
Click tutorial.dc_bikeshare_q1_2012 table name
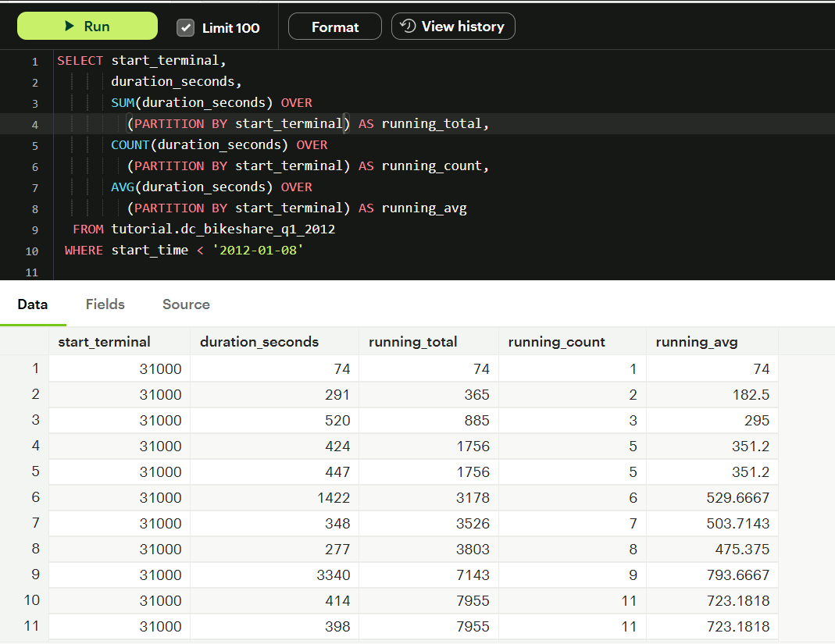(x=223, y=229)
